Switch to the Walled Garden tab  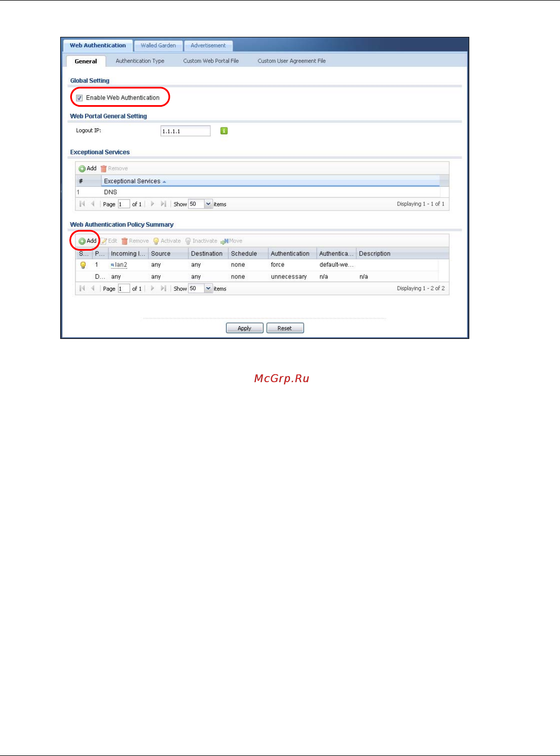[158, 46]
